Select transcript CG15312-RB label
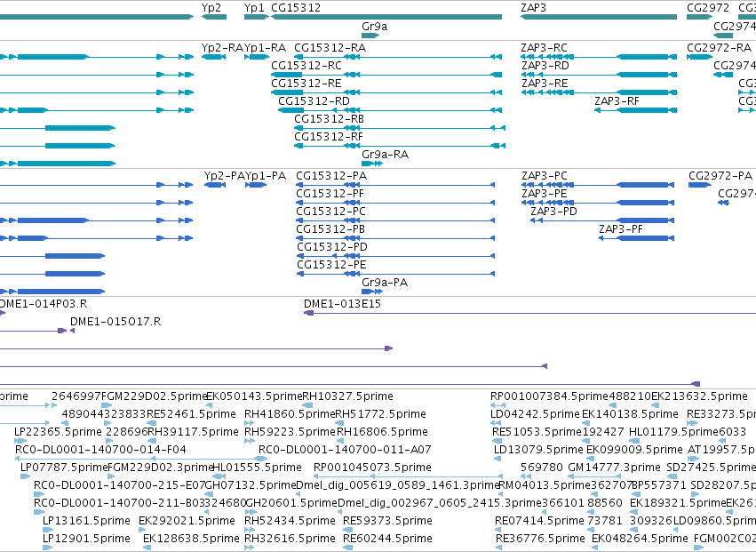Image resolution: width=756 pixels, height=552 pixels. pyautogui.click(x=330, y=119)
